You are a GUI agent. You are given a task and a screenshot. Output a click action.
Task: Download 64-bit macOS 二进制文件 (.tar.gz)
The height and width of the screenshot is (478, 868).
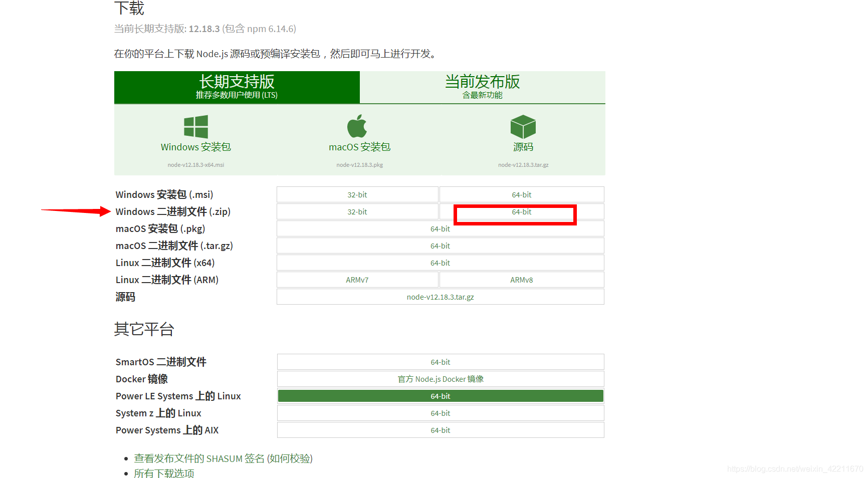[x=441, y=246]
